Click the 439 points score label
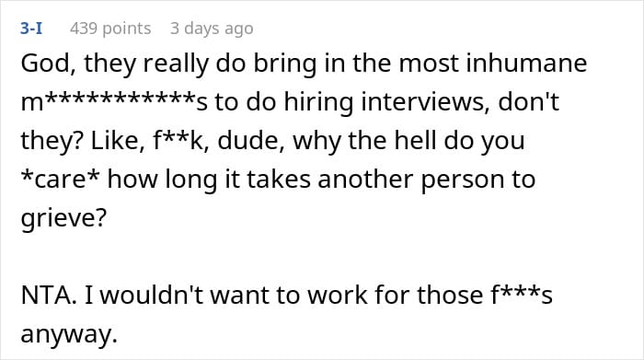The image size is (644, 360). [x=110, y=29]
